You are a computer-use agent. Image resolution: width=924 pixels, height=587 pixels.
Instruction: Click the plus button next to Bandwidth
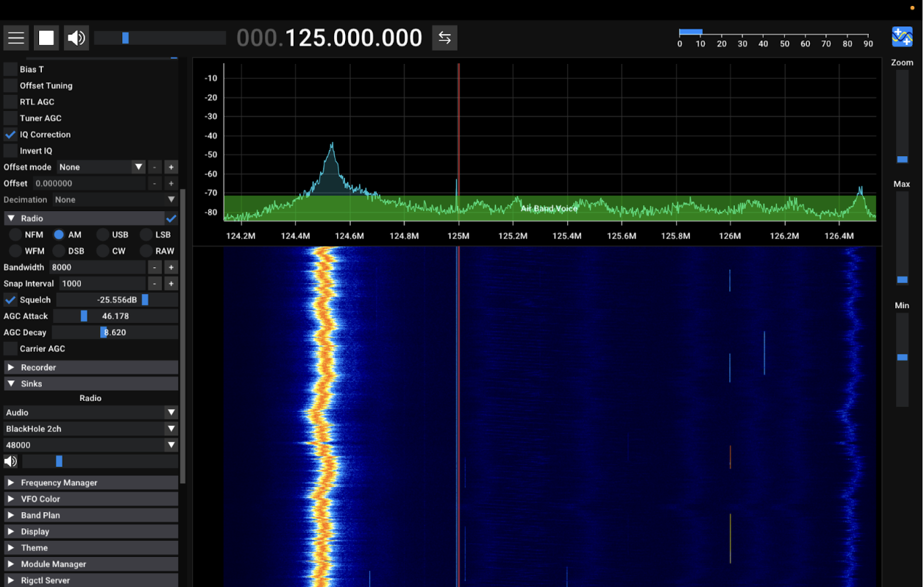click(171, 268)
